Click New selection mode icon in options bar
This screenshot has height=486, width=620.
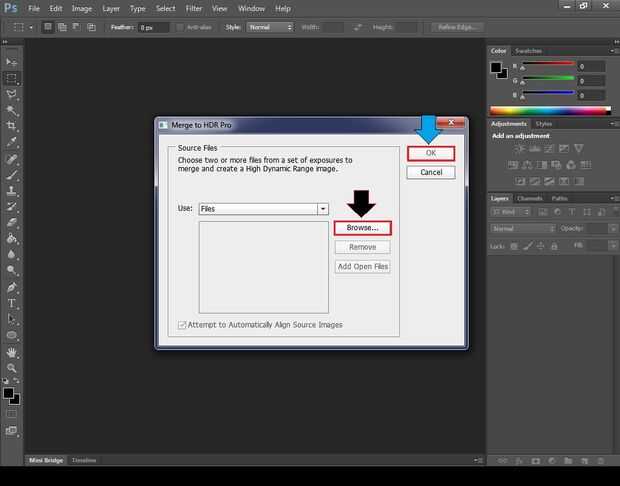48,27
